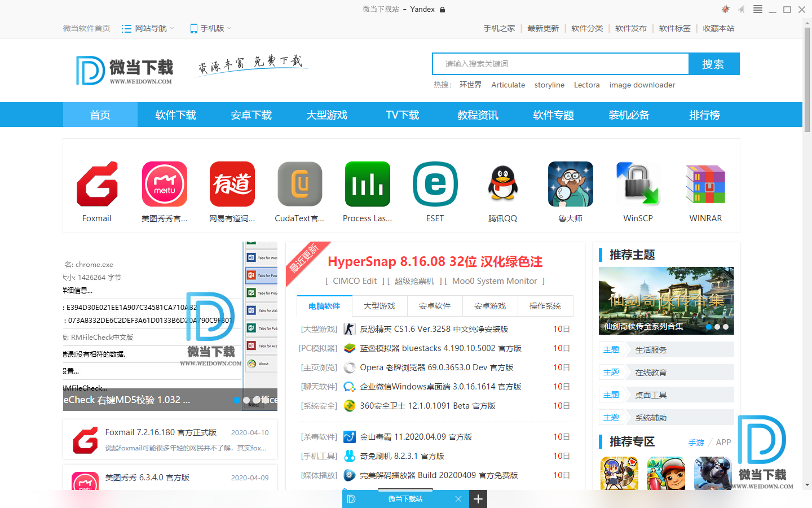
Task: Click the 360安全卫士 icon
Action: pos(350,406)
